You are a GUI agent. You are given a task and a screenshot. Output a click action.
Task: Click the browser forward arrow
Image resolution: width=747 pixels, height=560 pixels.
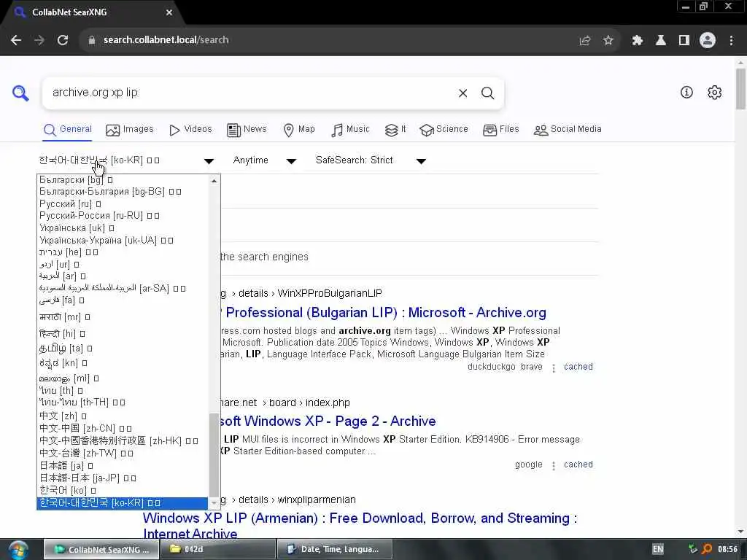[x=39, y=40]
